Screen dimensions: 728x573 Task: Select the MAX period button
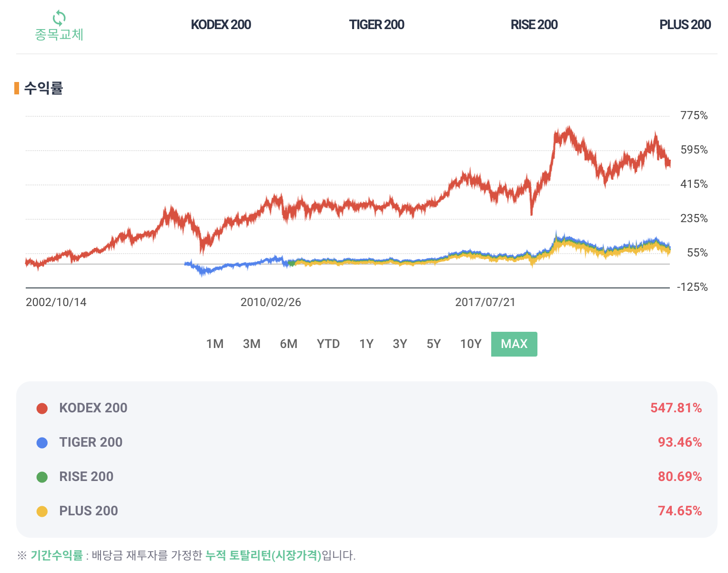coord(514,344)
